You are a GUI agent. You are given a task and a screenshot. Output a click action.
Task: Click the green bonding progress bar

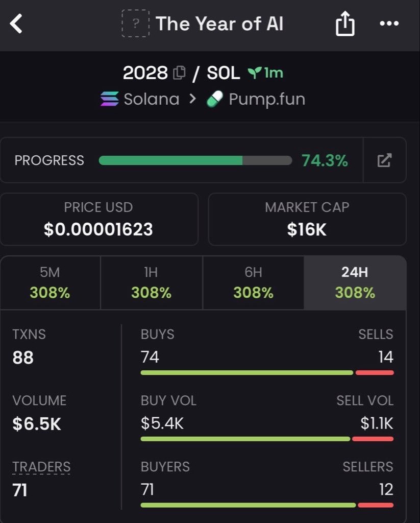click(x=195, y=160)
